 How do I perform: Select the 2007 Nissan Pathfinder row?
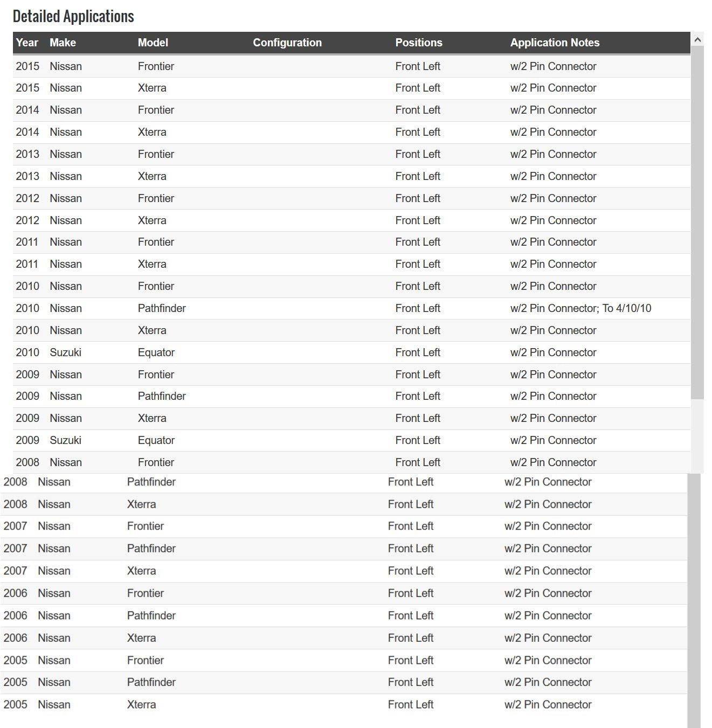pyautogui.click(x=344, y=549)
